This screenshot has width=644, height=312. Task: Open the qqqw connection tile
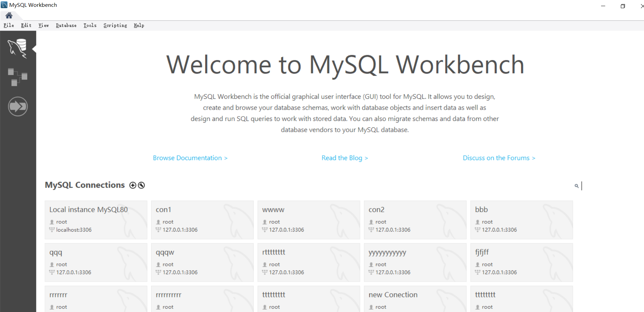202,262
